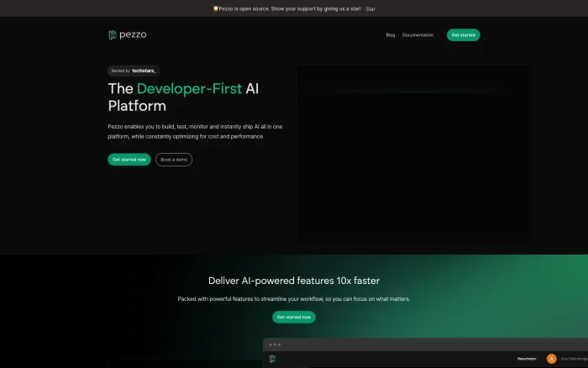The image size is (588, 368).
Task: Click the Ariel Weinberger user name
Action: tap(574, 359)
